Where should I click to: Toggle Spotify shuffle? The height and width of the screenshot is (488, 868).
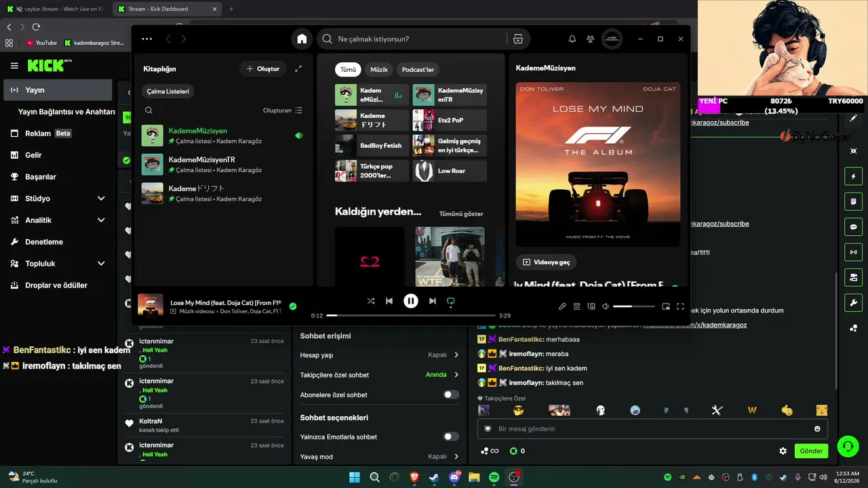coord(371,301)
